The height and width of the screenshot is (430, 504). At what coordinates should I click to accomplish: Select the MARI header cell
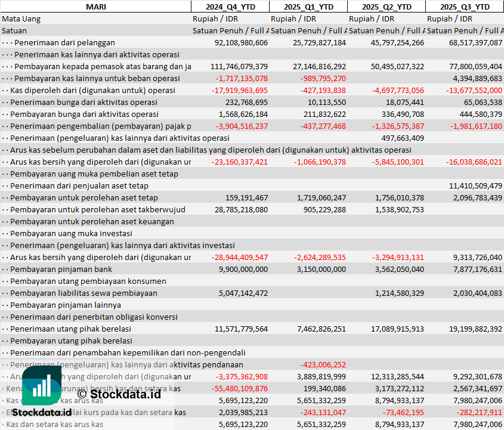[95, 7]
